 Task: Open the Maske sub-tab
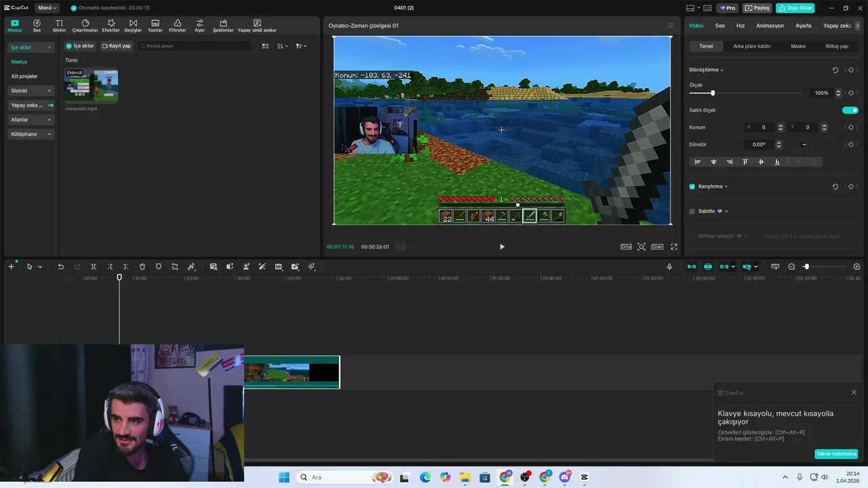tap(798, 46)
